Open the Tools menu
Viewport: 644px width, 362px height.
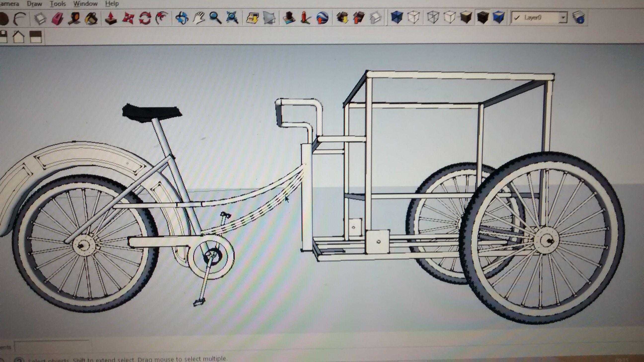point(57,4)
